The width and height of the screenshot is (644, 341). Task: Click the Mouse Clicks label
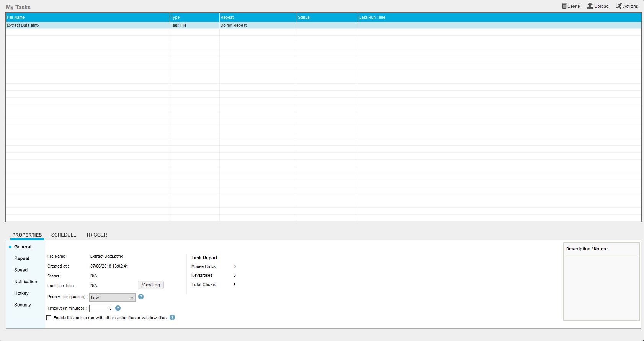tap(203, 266)
